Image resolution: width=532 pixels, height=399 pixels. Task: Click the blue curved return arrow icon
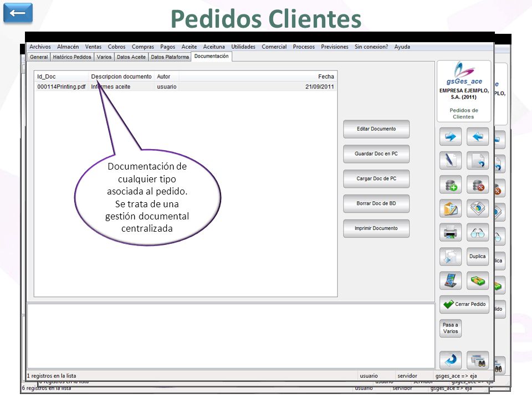450,360
